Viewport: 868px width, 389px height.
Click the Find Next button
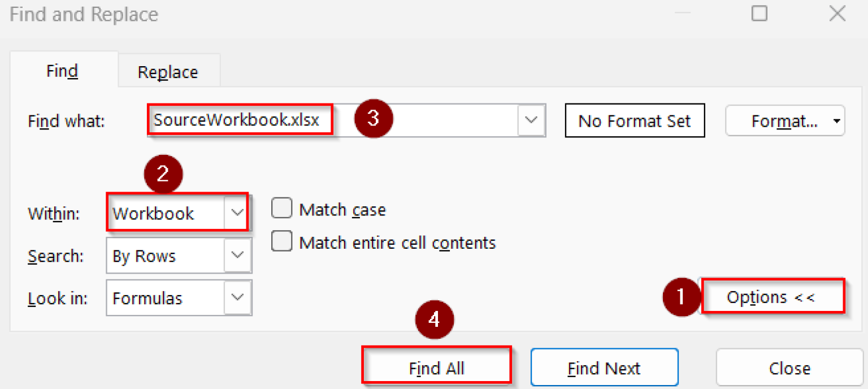604,367
